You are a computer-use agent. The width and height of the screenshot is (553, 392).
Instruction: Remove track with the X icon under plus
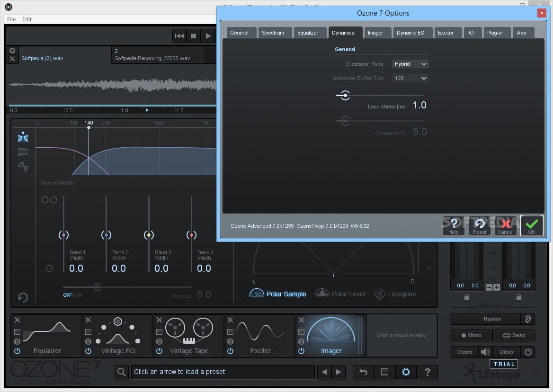(12, 59)
